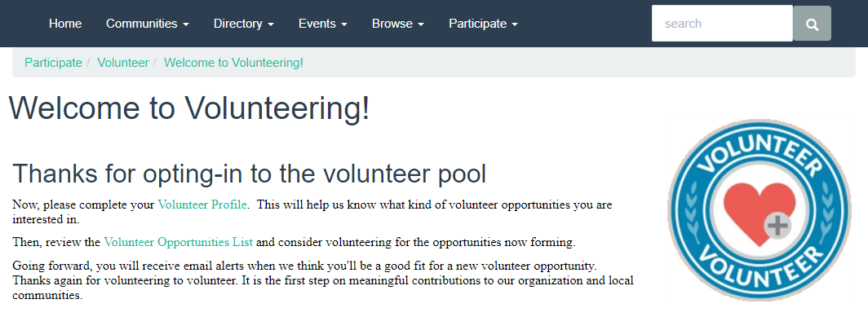Open the Communities menu label

142,24
